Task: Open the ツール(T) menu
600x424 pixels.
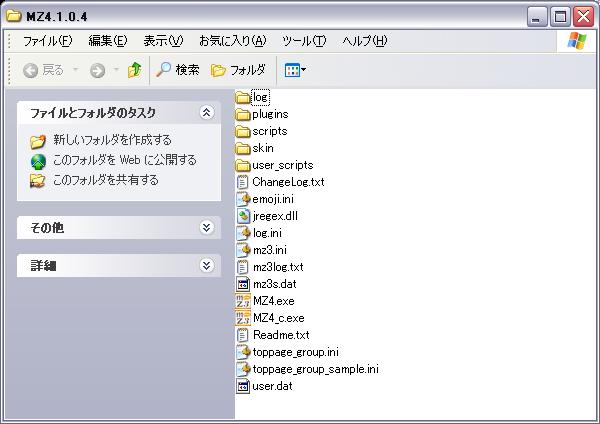Action: point(304,41)
